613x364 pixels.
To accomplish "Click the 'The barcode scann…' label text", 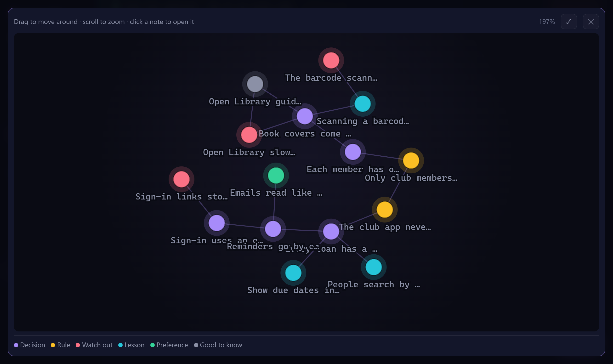I will (331, 78).
